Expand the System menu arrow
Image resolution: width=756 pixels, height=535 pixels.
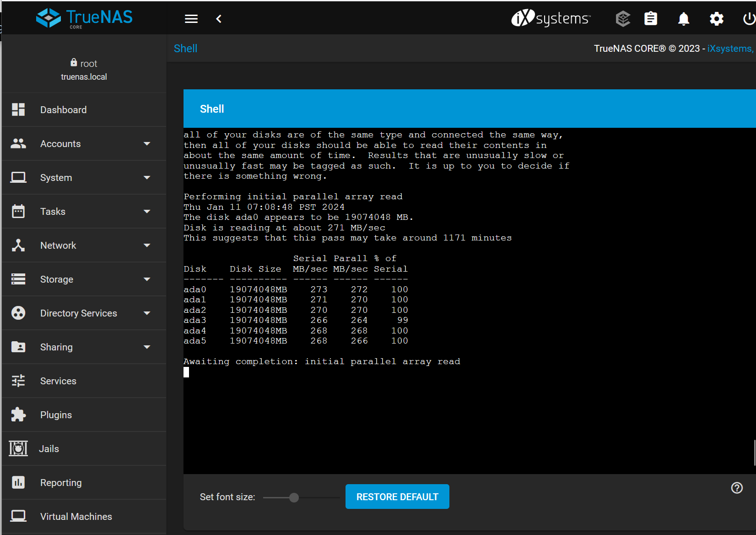point(147,178)
